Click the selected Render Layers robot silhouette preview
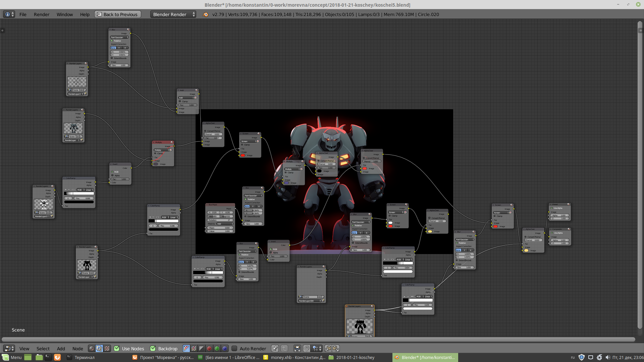 (x=360, y=326)
